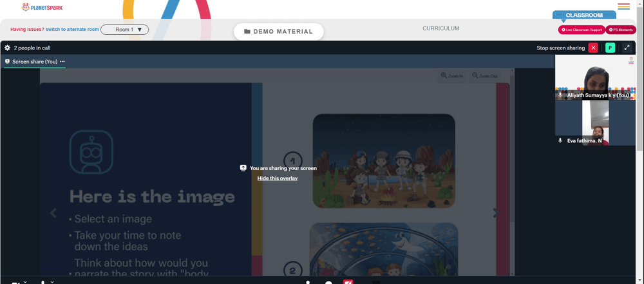The image size is (644, 284).
Task: Open the Room 1 dropdown
Action: click(124, 30)
